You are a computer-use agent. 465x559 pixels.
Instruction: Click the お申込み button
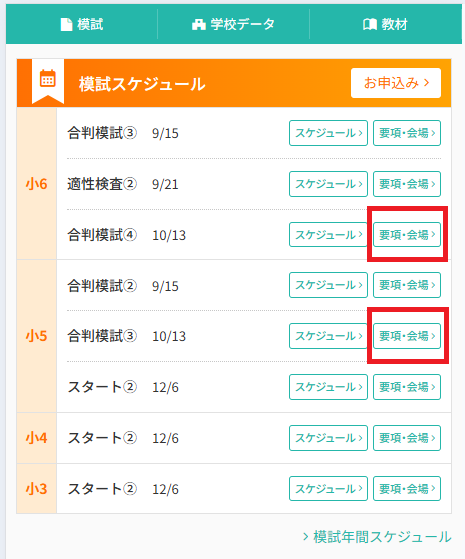[396, 83]
